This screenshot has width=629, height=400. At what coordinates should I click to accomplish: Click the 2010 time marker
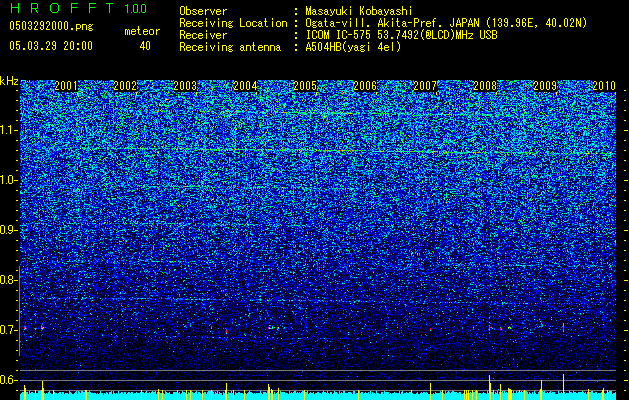604,86
